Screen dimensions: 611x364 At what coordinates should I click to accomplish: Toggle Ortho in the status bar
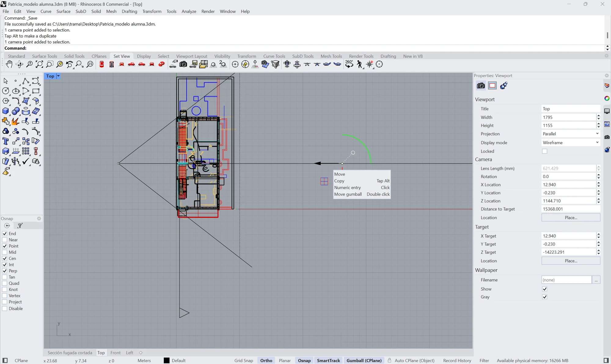coord(266,361)
